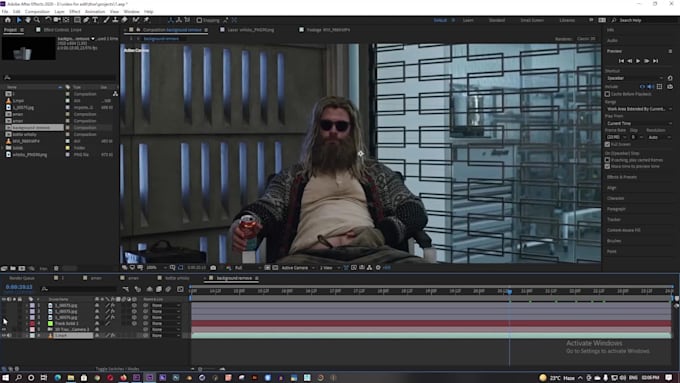680x383 pixels.
Task: Open Windows Start menu
Action: 5,378
